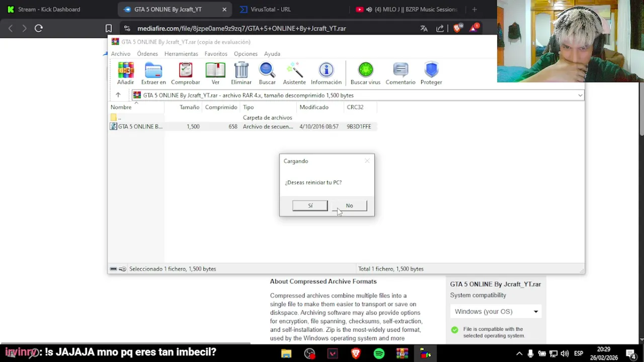Click the browser forward arrow
Screen dimensions: 644x362
tap(24, 28)
